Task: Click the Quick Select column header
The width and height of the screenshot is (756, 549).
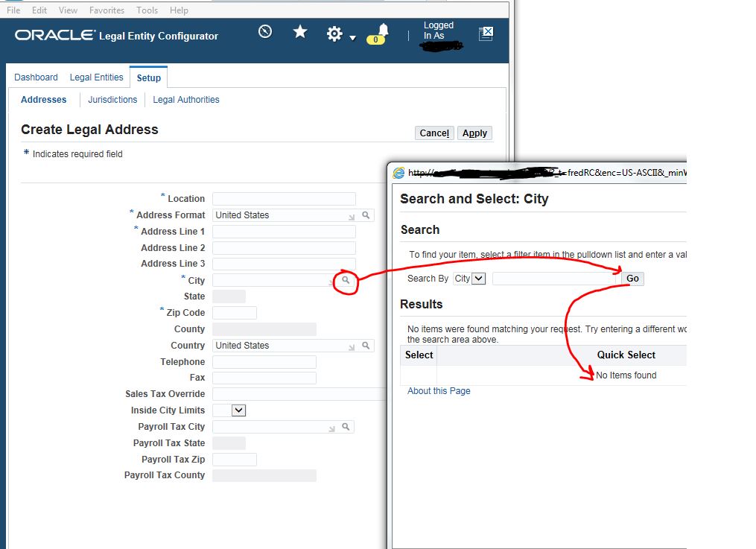Action: (x=626, y=355)
